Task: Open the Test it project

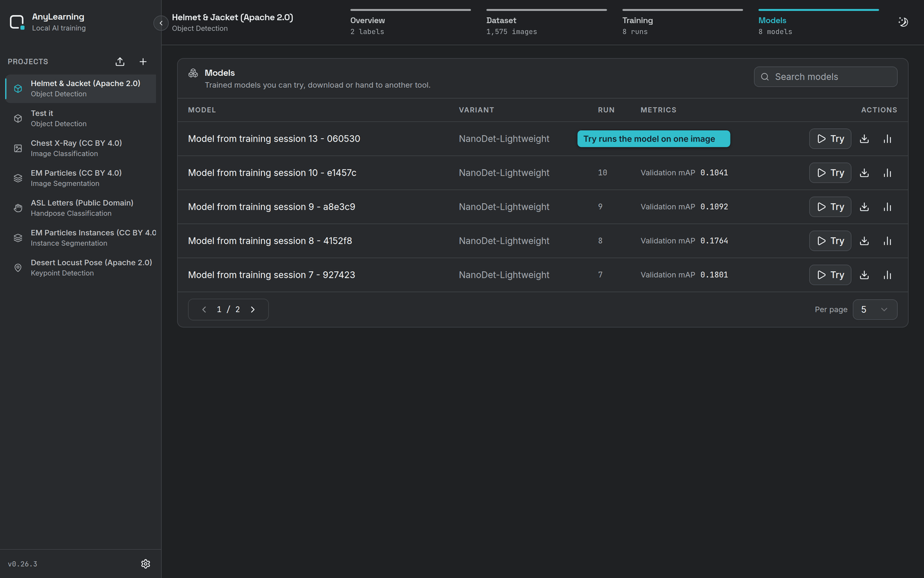Action: [x=81, y=118]
